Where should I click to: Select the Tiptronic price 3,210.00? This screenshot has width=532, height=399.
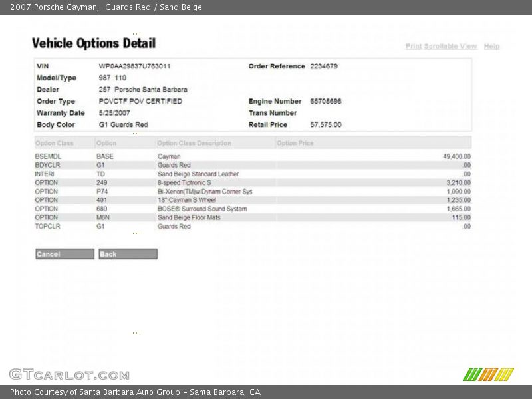coord(458,182)
